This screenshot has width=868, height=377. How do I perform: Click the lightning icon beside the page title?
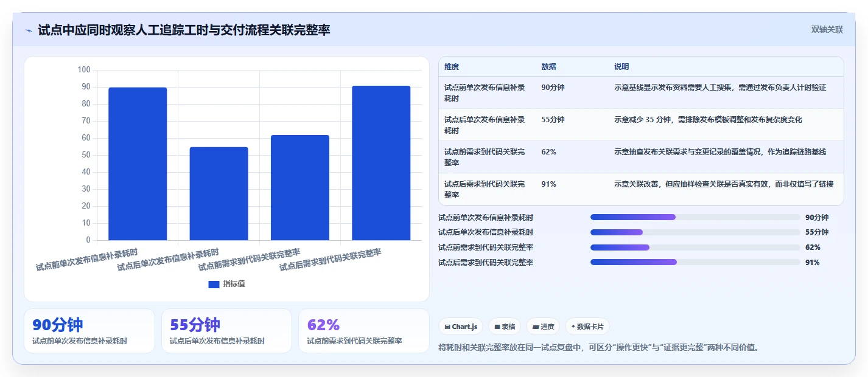(x=29, y=30)
